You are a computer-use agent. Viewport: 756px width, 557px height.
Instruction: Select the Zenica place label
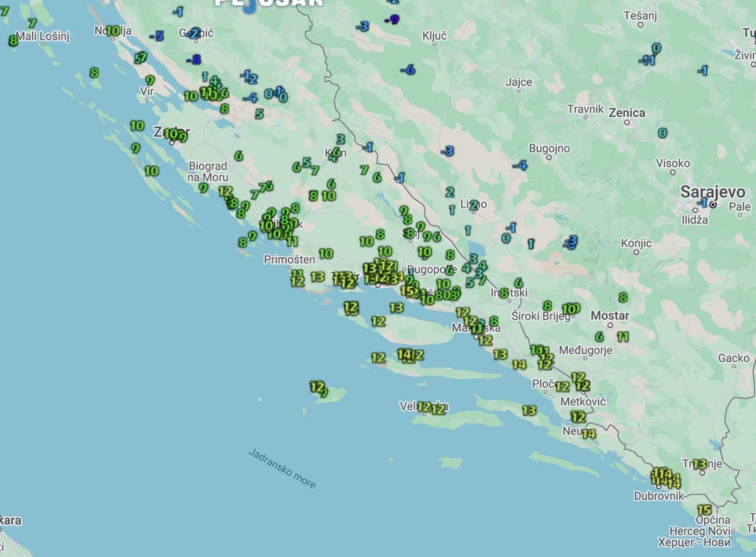(626, 113)
